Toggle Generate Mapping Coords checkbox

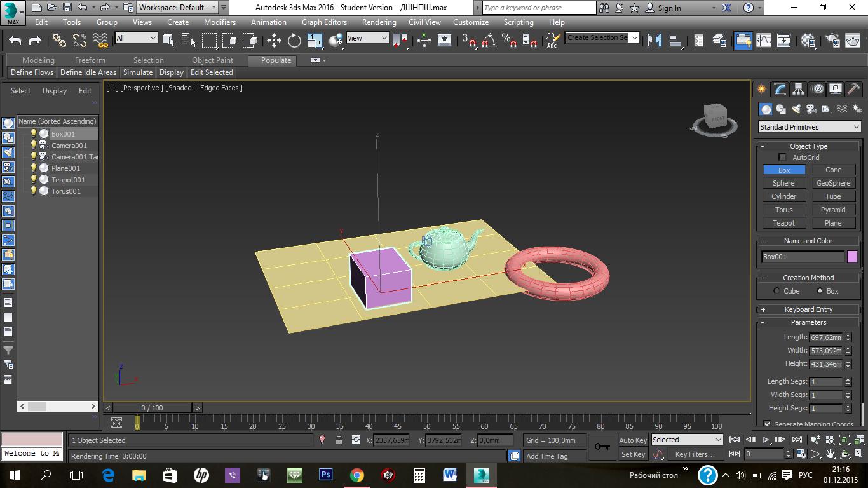coord(767,424)
